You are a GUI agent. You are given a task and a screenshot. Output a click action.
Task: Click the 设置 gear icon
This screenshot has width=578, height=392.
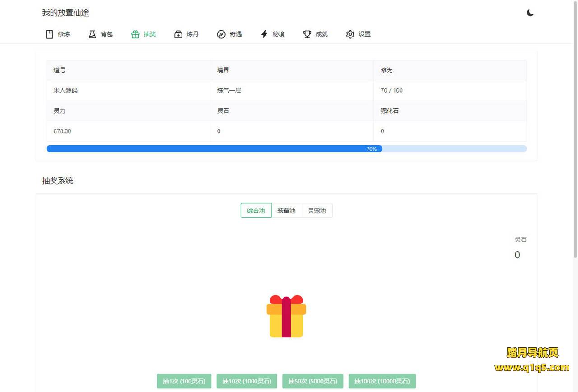coord(350,34)
